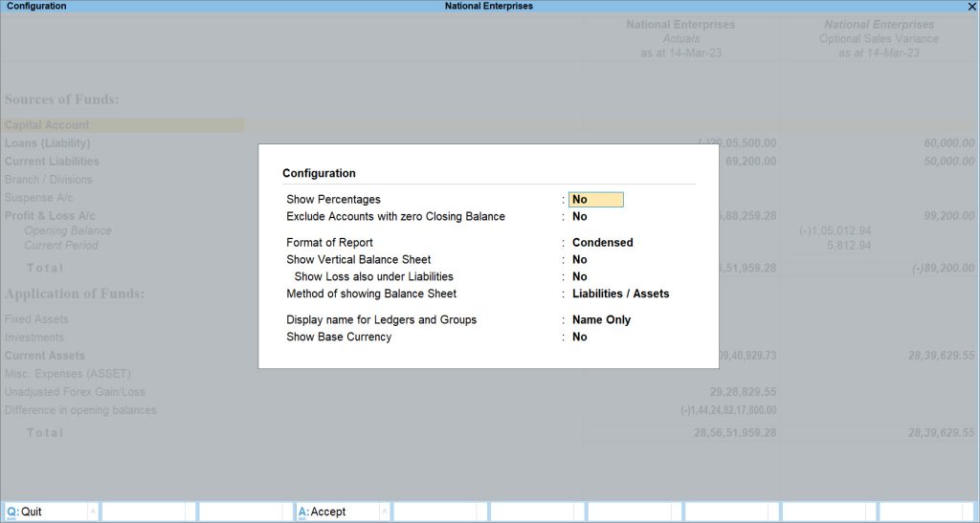Toggle Exclude Accounts with zero Closing Balance

click(579, 217)
